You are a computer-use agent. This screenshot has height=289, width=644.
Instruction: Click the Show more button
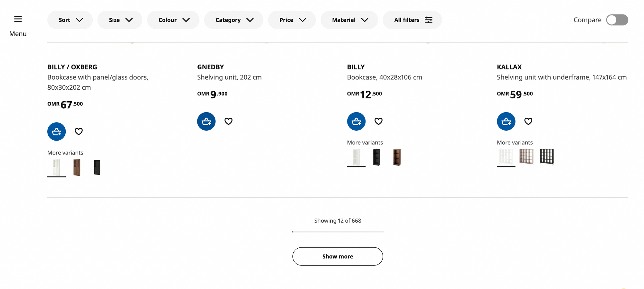337,256
